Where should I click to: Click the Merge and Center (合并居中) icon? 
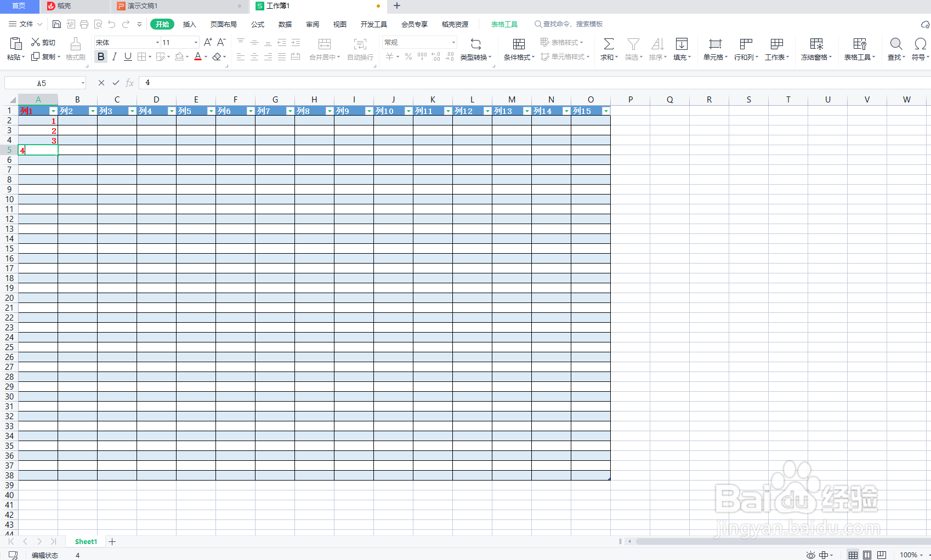point(325,44)
